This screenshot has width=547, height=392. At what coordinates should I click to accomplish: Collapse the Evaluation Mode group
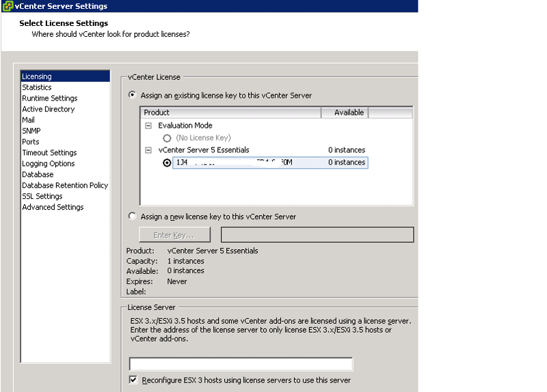[x=148, y=126]
